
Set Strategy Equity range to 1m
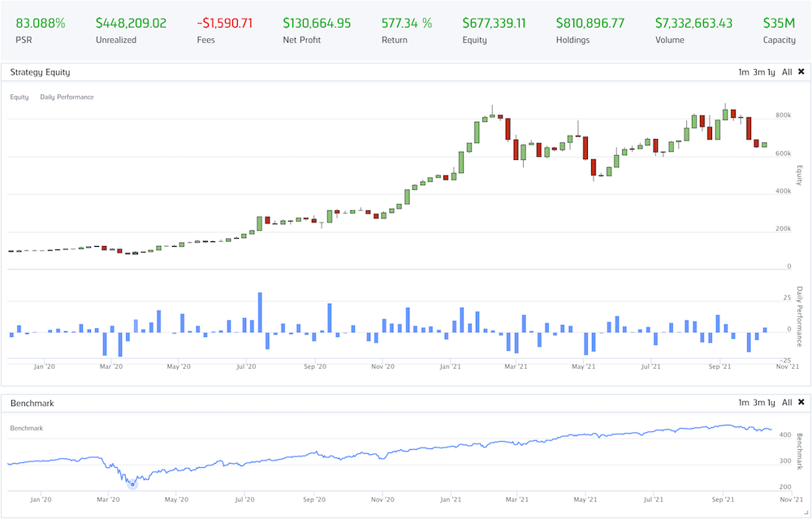point(743,72)
